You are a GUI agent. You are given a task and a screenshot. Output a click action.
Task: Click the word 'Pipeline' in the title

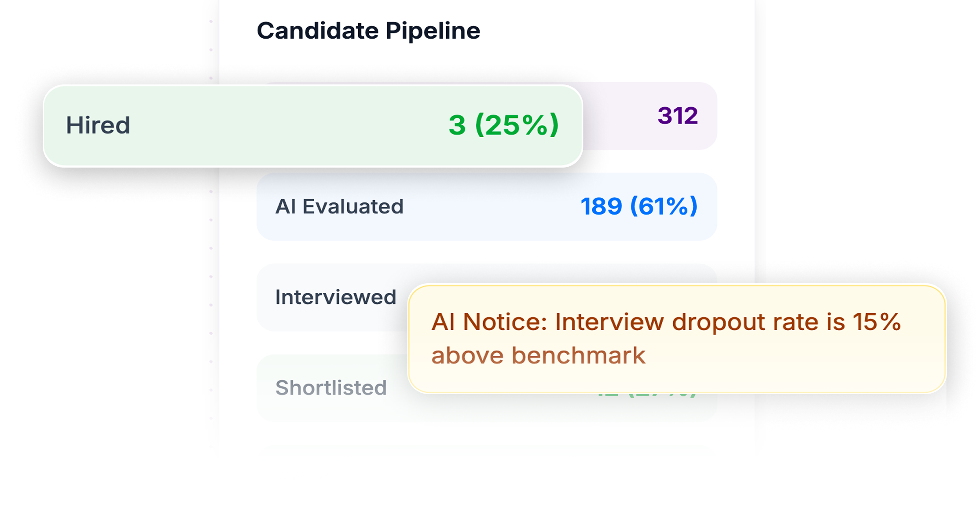tap(433, 31)
